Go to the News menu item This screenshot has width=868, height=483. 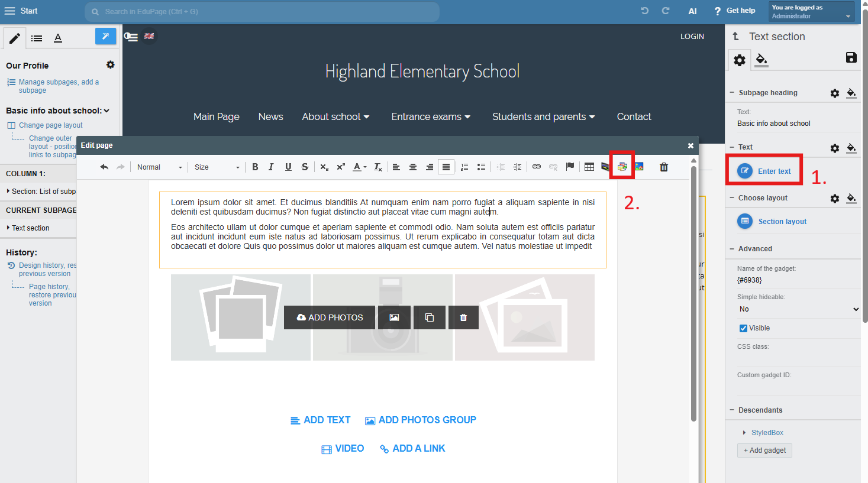tap(270, 117)
